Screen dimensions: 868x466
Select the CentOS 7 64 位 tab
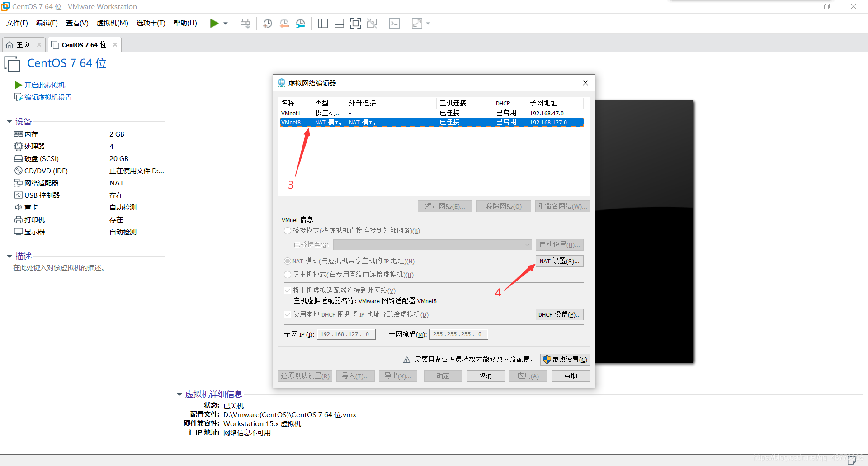84,45
